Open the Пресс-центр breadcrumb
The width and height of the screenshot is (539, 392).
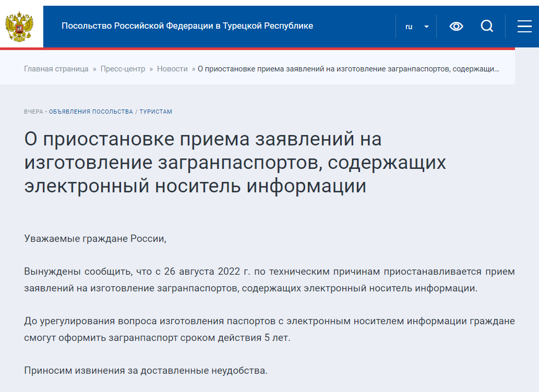tap(123, 69)
